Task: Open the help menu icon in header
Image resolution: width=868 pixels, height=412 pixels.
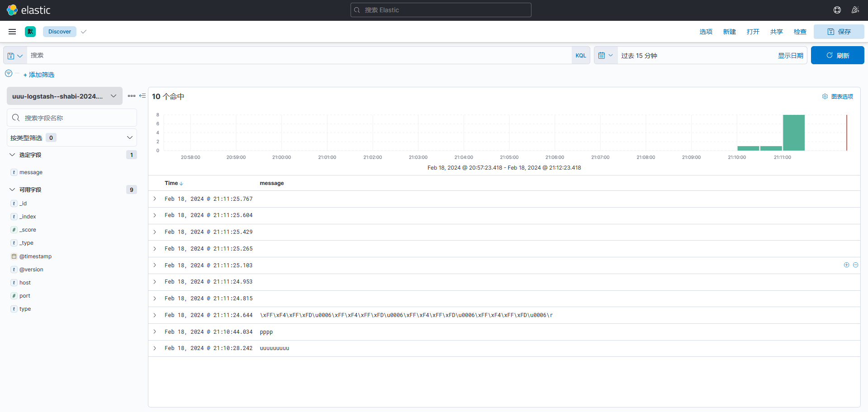Action: point(837,10)
